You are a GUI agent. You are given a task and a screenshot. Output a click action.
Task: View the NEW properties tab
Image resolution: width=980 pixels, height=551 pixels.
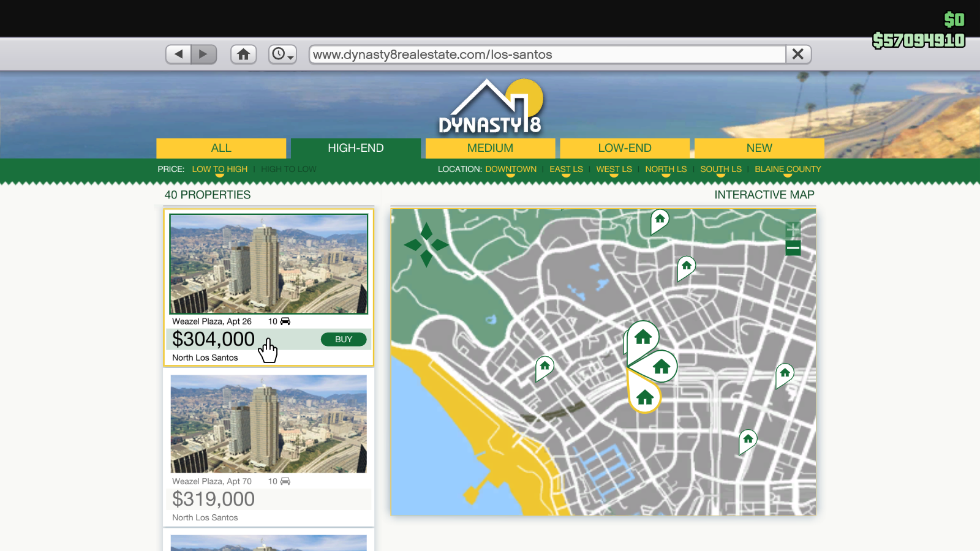click(759, 148)
